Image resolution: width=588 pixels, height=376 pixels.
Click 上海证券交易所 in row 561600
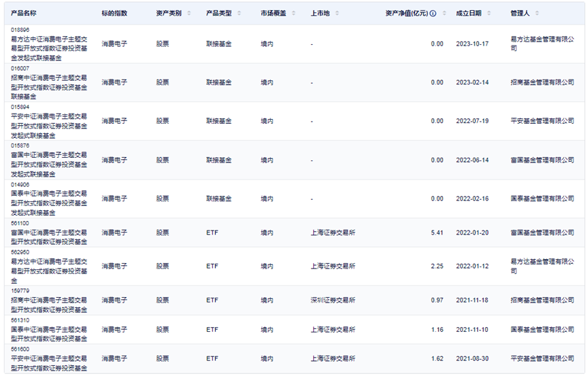333,359
